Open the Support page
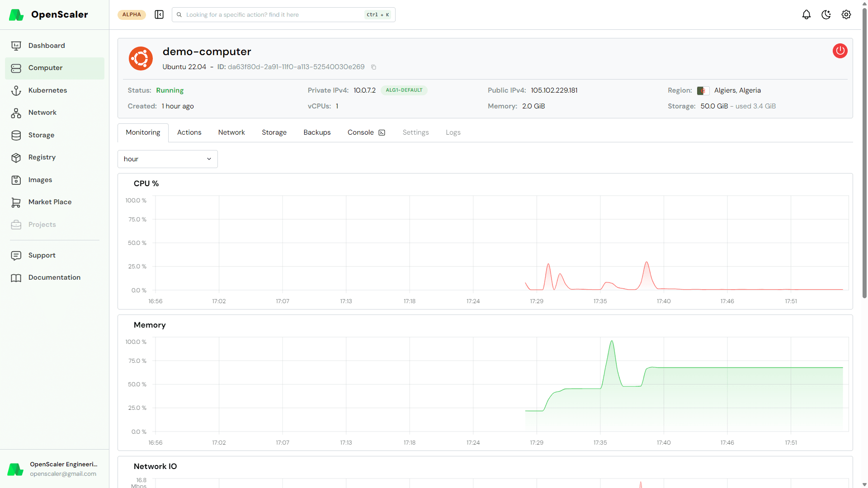868x488 pixels. (x=55, y=255)
